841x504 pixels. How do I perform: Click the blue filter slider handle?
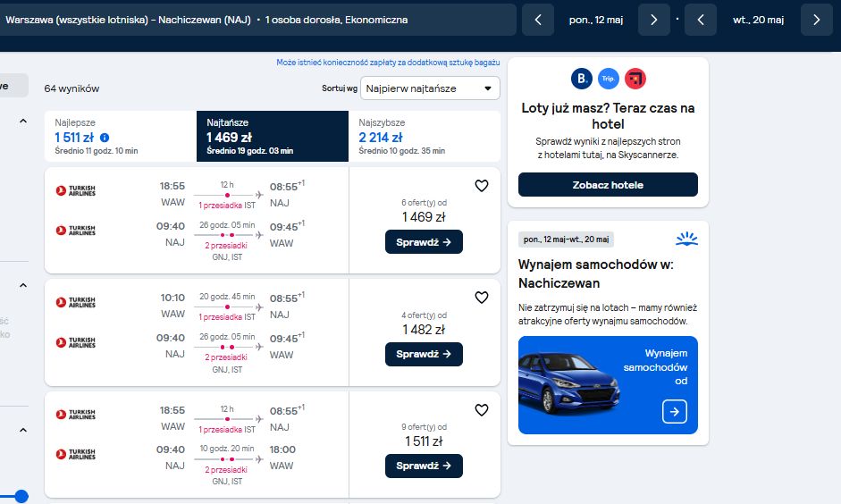[x=21, y=496]
